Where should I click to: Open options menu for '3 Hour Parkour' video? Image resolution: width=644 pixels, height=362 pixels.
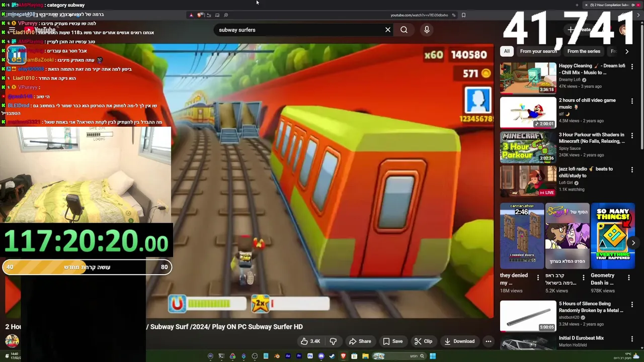click(632, 136)
